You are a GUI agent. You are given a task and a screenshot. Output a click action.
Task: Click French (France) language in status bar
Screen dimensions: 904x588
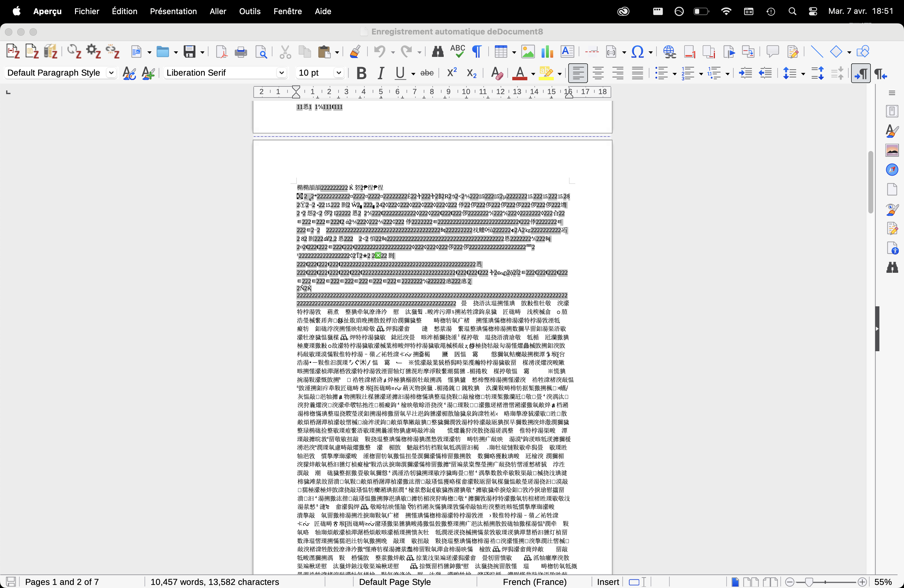534,582
